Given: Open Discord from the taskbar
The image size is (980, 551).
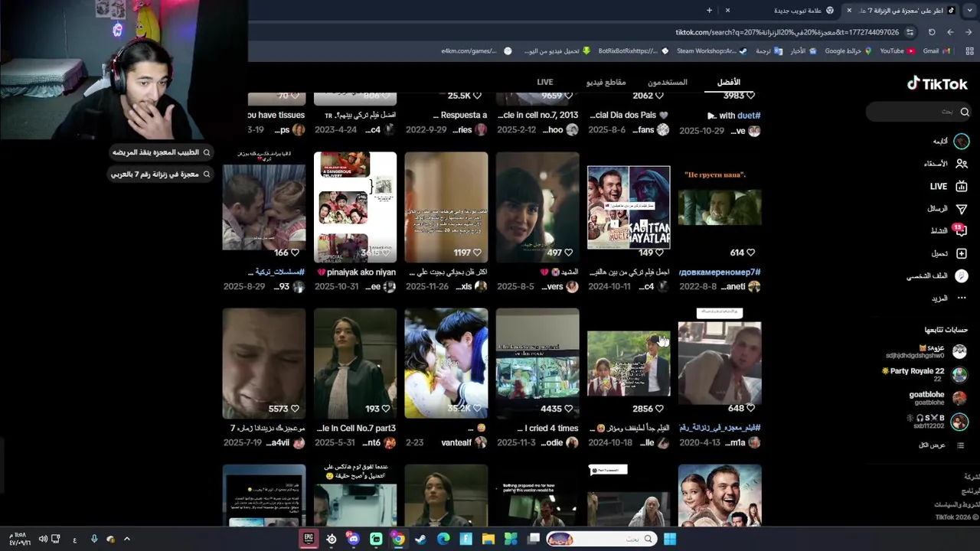Looking at the screenshot, I should [x=353, y=539].
